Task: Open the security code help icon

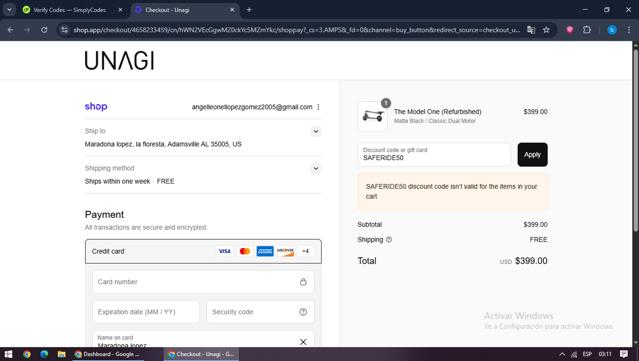Action: (x=303, y=312)
